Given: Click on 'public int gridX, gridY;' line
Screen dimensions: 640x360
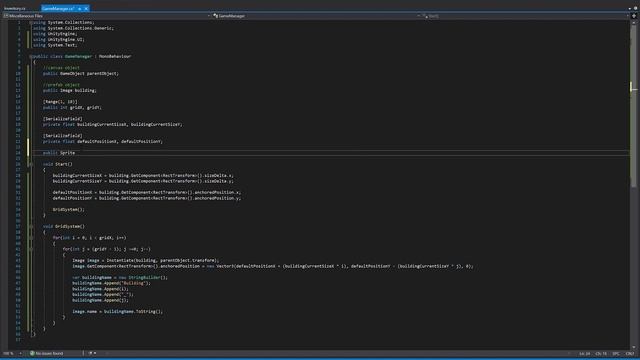Looking at the screenshot, I should [72, 107].
